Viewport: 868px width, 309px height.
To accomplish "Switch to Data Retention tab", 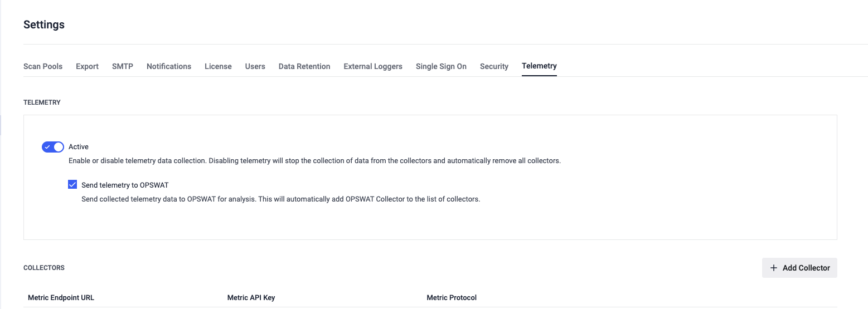I will point(304,66).
